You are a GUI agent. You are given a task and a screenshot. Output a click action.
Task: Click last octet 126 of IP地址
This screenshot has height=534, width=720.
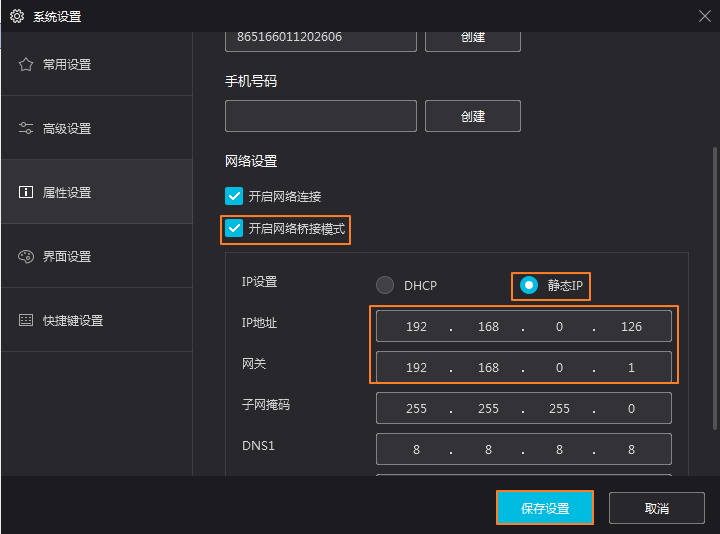pos(631,326)
